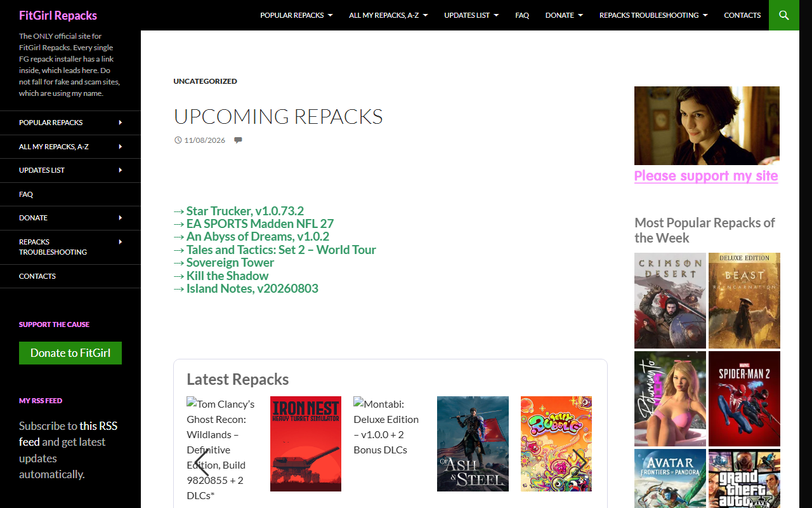Image resolution: width=812 pixels, height=508 pixels.
Task: Expand Donate sidebar submenu arrow
Action: tap(121, 218)
